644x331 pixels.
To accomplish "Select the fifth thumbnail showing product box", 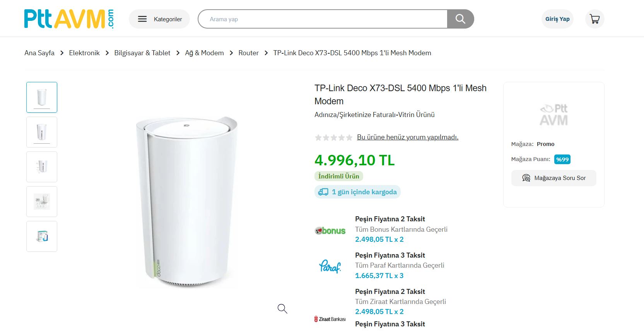I will [42, 236].
